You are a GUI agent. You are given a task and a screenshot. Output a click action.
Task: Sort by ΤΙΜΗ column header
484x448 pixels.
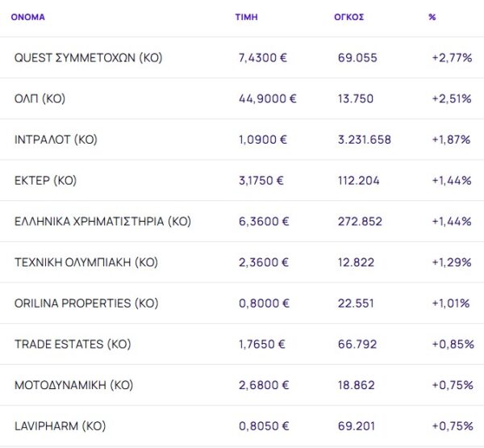pos(246,17)
